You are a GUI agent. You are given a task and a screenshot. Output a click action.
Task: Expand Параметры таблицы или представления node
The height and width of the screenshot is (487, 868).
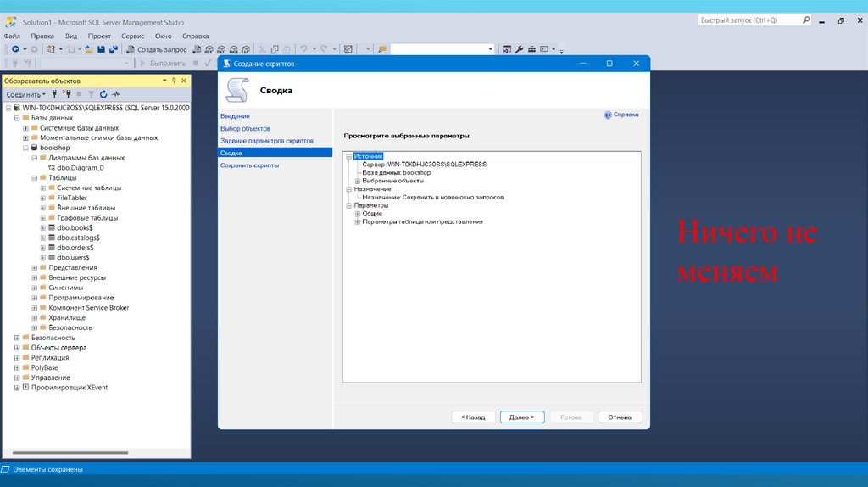point(357,222)
